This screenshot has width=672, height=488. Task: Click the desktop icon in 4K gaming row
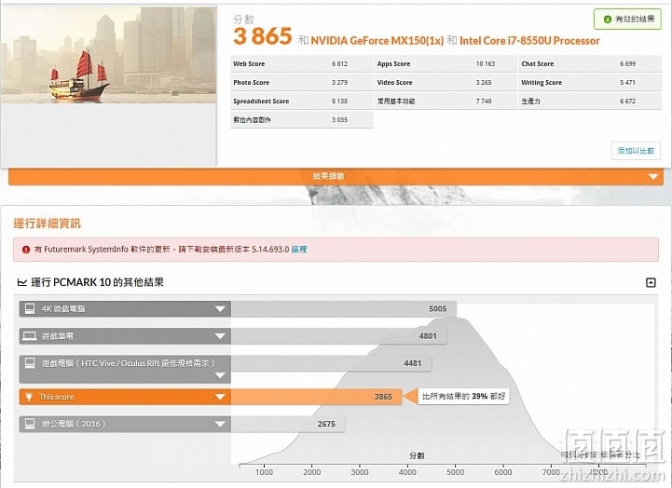click(30, 308)
